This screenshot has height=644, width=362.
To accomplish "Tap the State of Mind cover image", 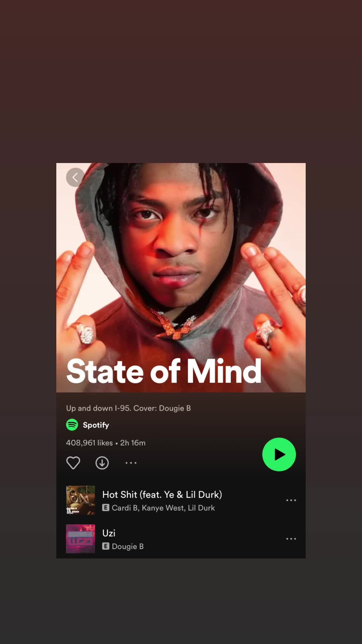I will click(x=181, y=278).
